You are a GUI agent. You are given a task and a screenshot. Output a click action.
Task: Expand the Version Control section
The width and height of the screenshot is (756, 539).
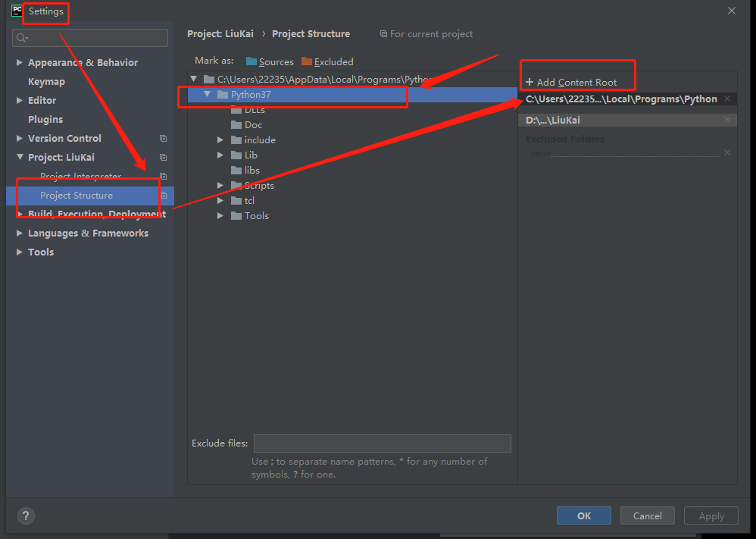[19, 138]
